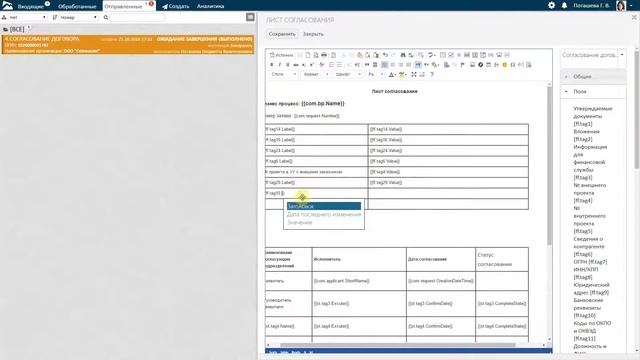Click the Закрыть button
Image resolution: width=640 pixels, height=360 pixels.
pos(313,34)
